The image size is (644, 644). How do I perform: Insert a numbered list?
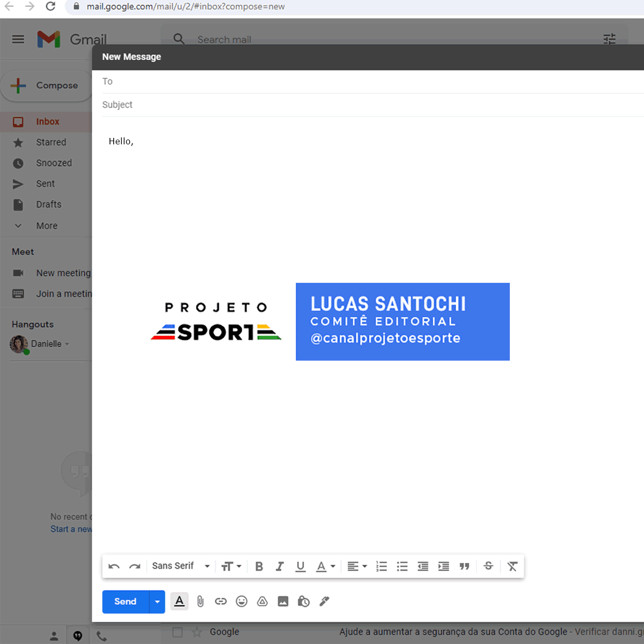382,566
